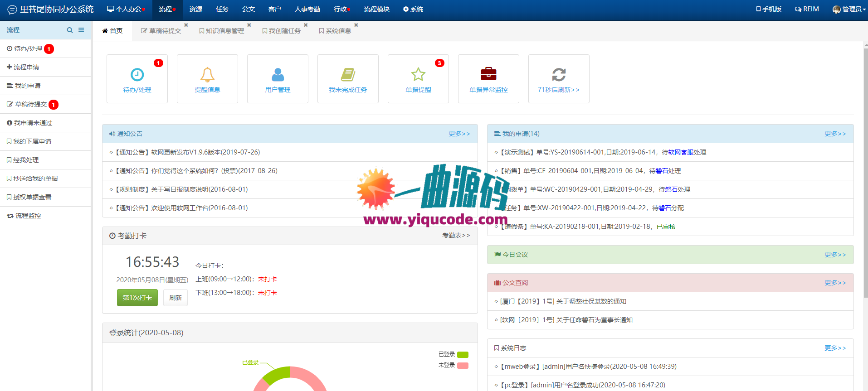The width and height of the screenshot is (868, 391).
Task: Expand the 管理员 user dropdown
Action: coord(849,9)
